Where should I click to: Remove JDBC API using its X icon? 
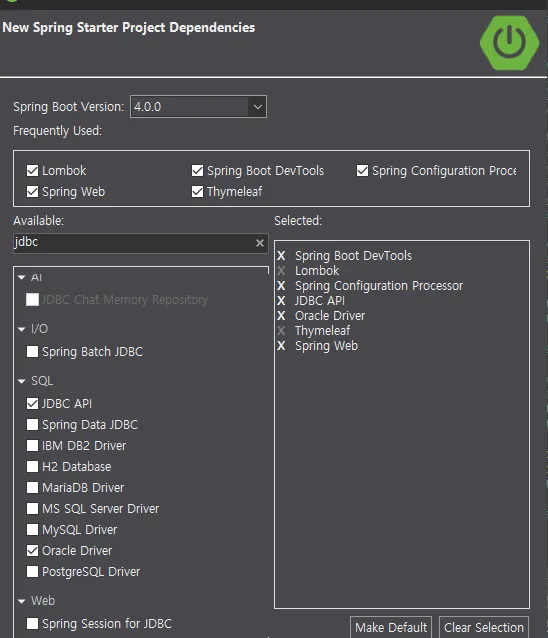[281, 301]
